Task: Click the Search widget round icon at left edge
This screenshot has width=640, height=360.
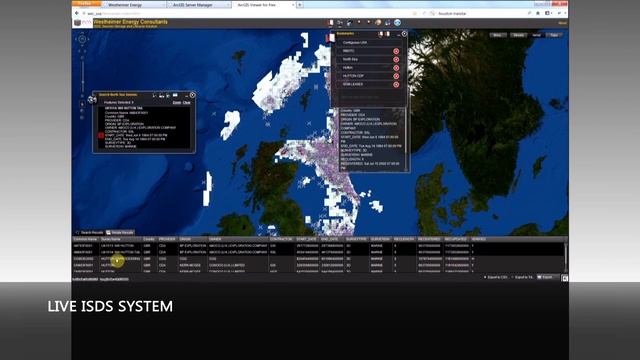Action: pos(92,99)
